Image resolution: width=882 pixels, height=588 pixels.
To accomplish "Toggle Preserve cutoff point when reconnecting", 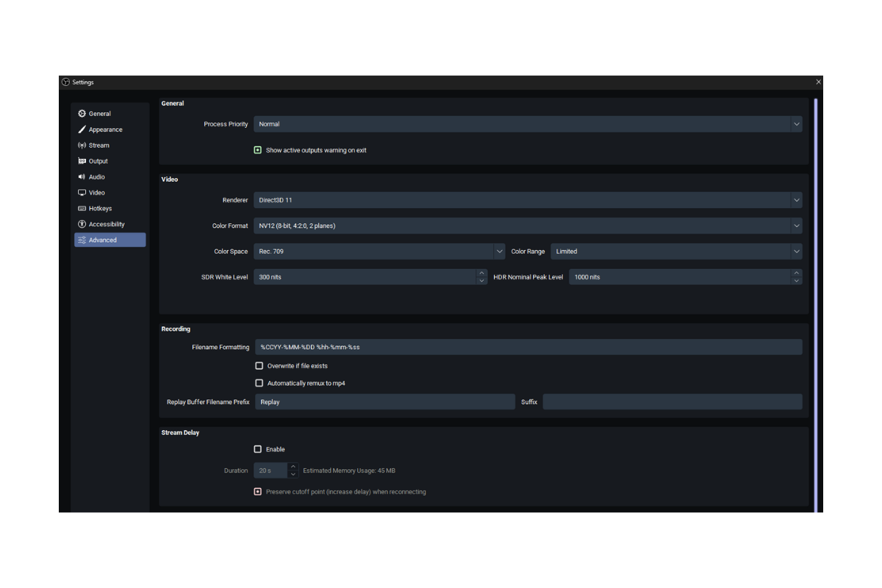I will point(258,492).
